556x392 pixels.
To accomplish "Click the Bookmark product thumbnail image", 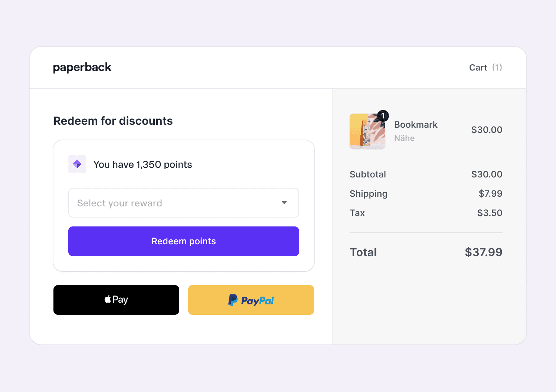I will click(367, 131).
